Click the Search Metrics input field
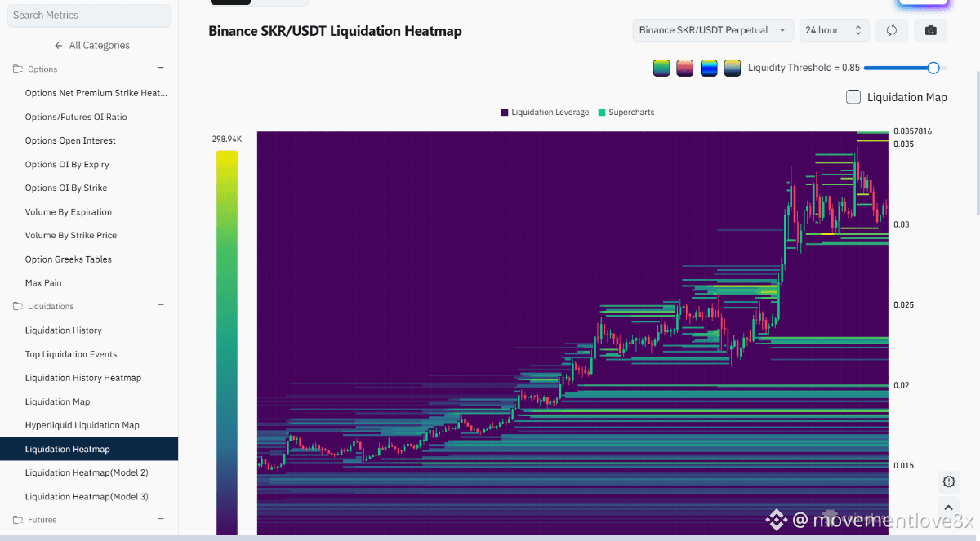The width and height of the screenshot is (980, 541). [x=89, y=15]
